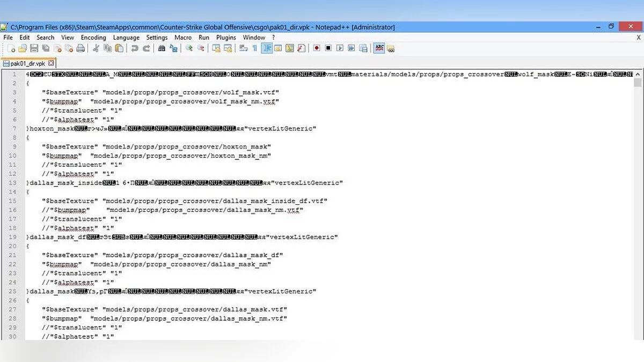Click Run Macro Multiple Times icon
644x362 pixels.
click(x=352, y=48)
